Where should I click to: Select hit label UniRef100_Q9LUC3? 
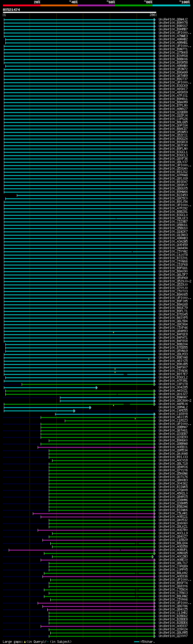click(173, 218)
